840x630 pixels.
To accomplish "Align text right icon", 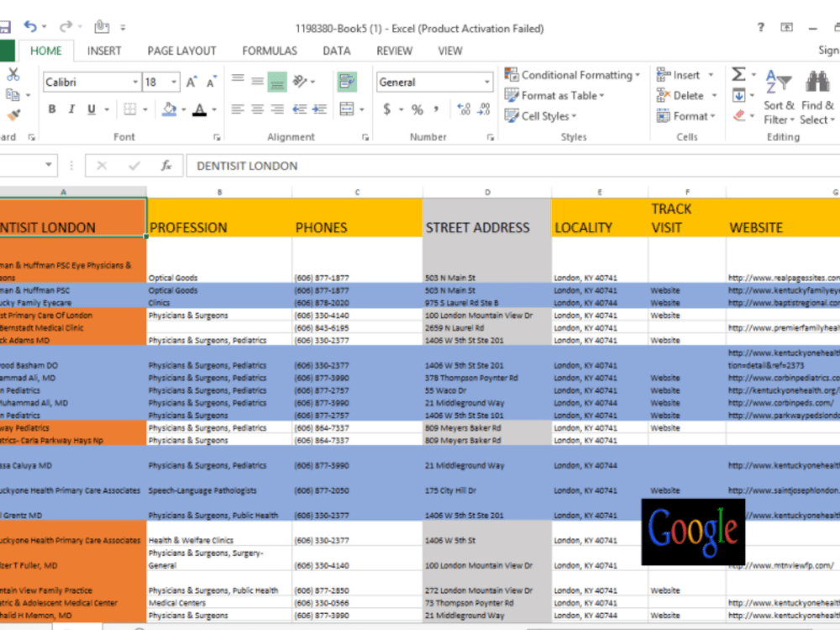I will (x=277, y=109).
